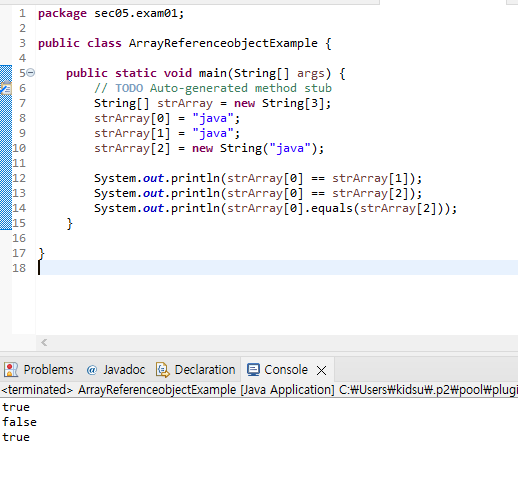Click the Javadoc @ icon
The image size is (518, 484).
pos(92,370)
